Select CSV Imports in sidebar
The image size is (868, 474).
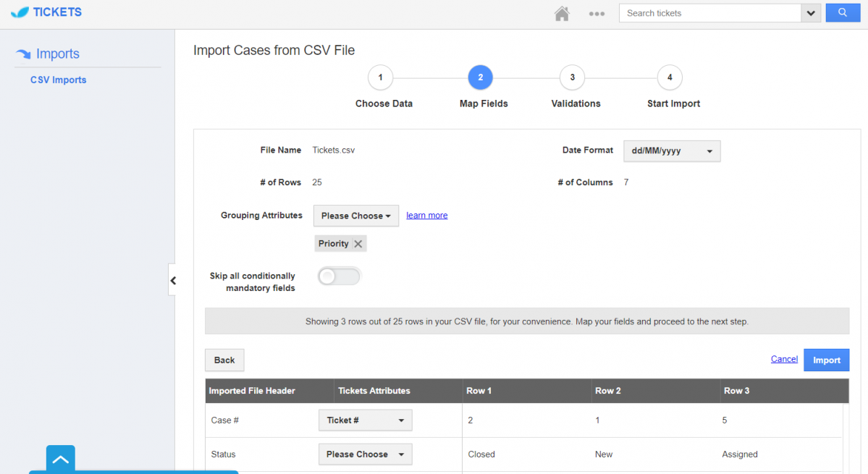point(58,80)
